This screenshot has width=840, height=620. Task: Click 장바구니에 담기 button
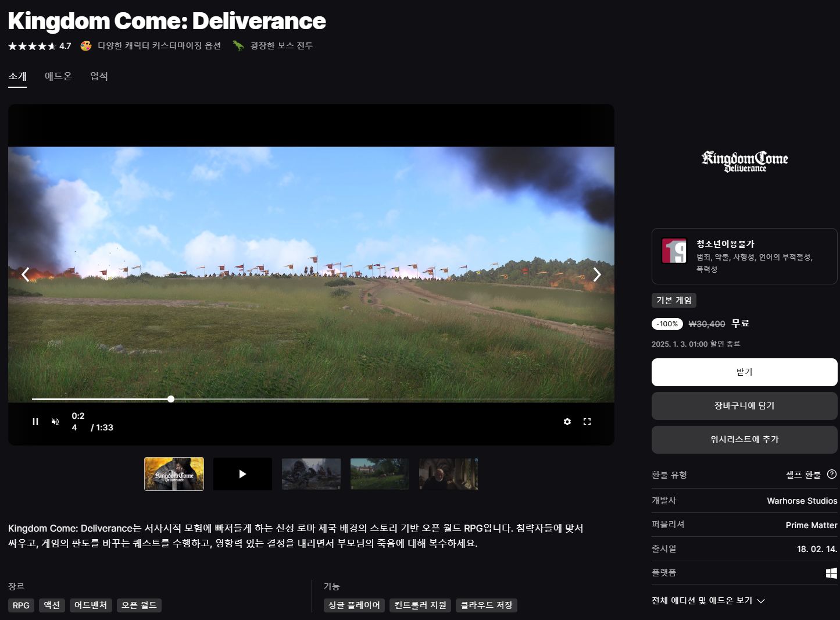744,406
